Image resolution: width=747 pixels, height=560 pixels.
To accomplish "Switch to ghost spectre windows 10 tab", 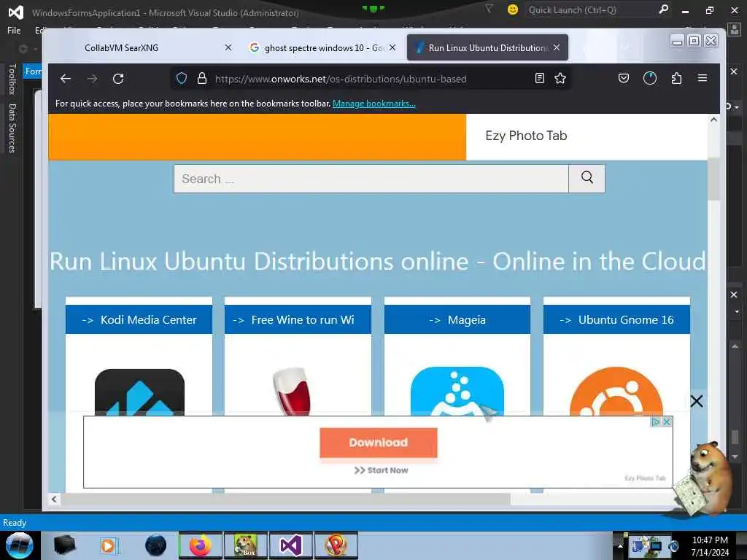I will pyautogui.click(x=322, y=47).
